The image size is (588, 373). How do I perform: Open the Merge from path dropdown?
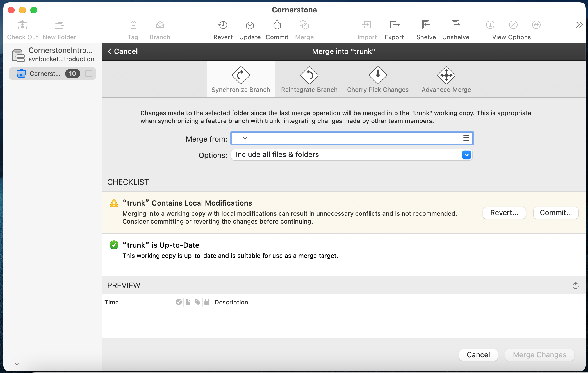click(x=241, y=138)
